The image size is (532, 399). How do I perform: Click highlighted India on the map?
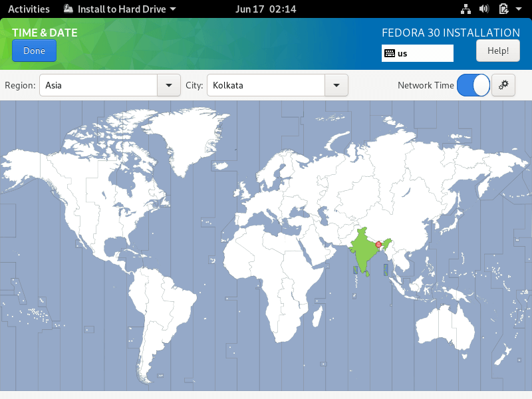[x=363, y=251]
